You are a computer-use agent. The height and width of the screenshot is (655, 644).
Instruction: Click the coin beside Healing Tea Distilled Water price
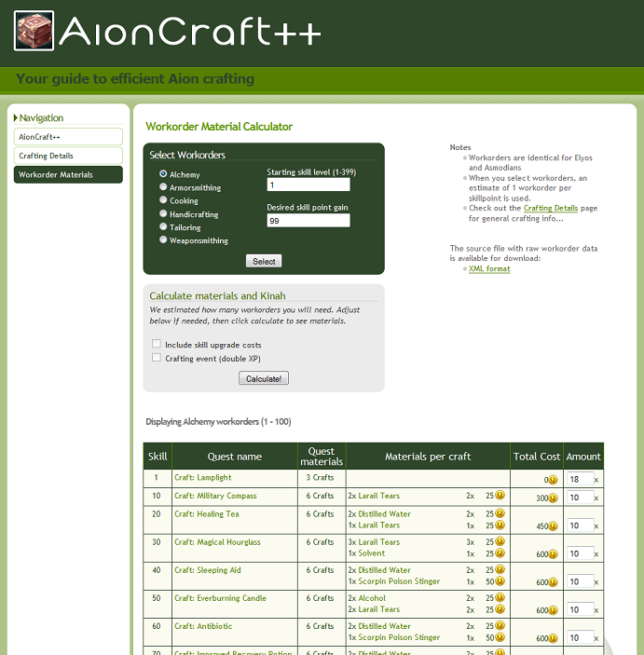click(x=500, y=513)
